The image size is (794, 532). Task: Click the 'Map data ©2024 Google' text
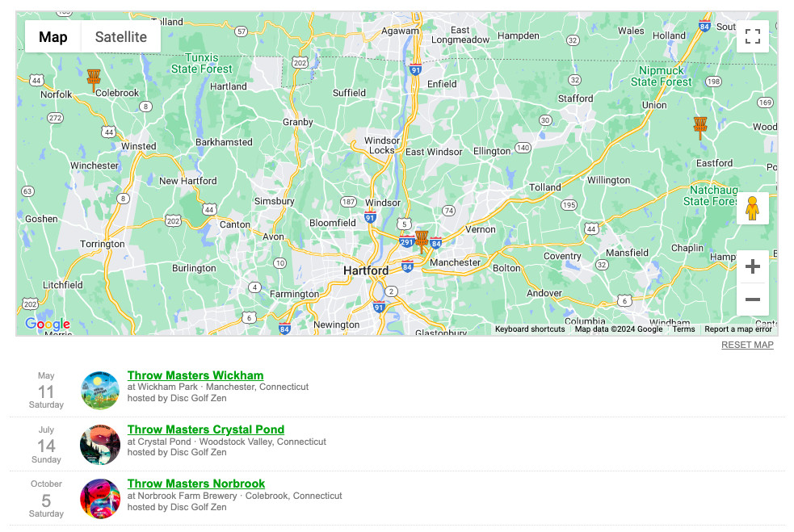click(x=618, y=329)
